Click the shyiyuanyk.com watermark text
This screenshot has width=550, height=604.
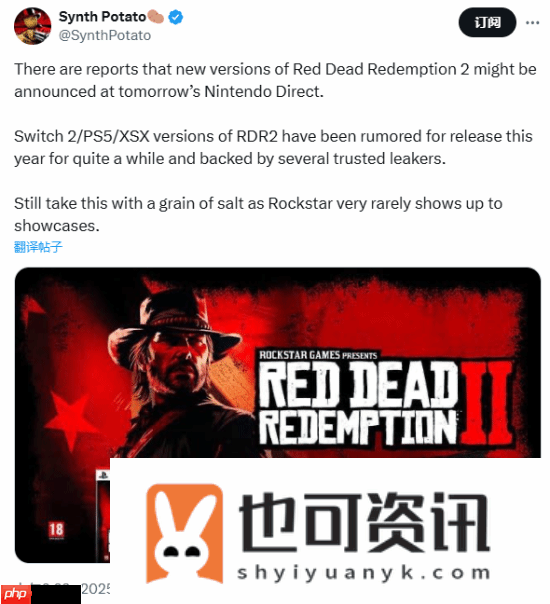tap(363, 573)
